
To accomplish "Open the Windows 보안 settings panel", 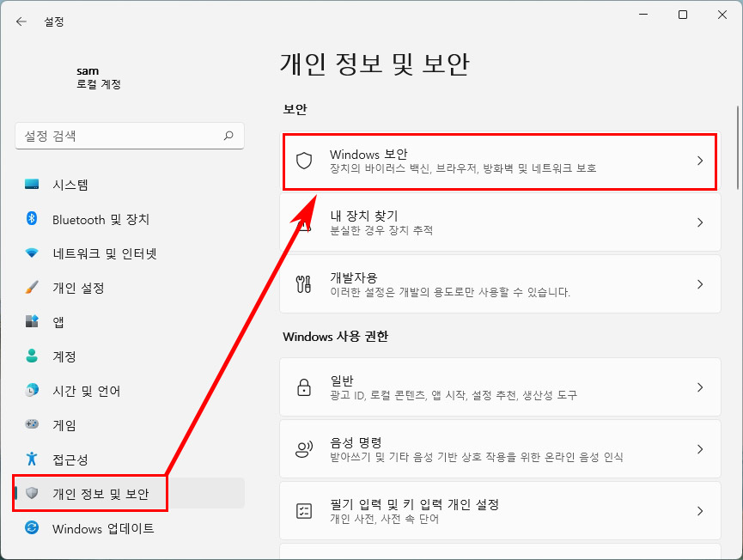I will (x=501, y=161).
